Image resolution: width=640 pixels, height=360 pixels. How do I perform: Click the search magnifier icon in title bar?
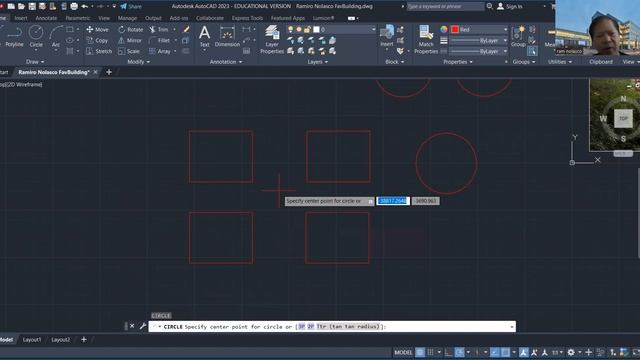pyautogui.click(x=489, y=6)
